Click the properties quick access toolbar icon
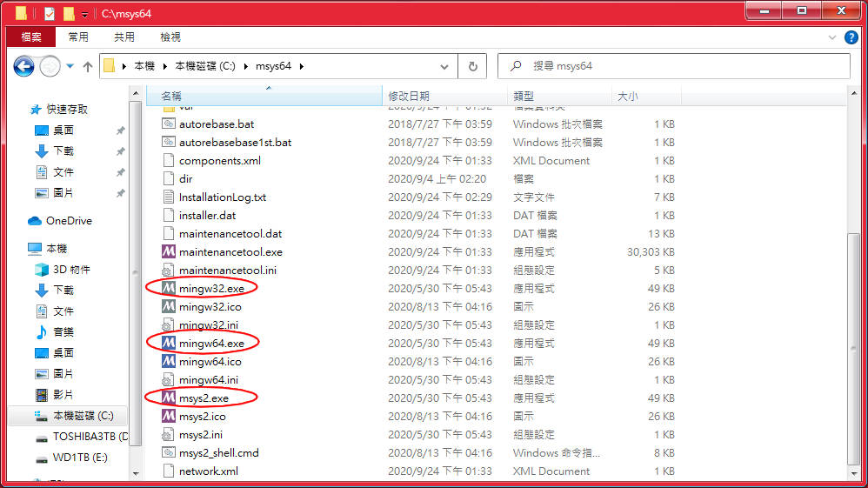This screenshot has width=868, height=488. tap(50, 13)
